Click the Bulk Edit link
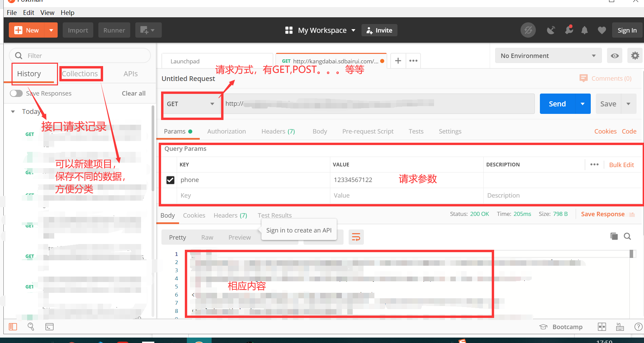 click(x=621, y=165)
